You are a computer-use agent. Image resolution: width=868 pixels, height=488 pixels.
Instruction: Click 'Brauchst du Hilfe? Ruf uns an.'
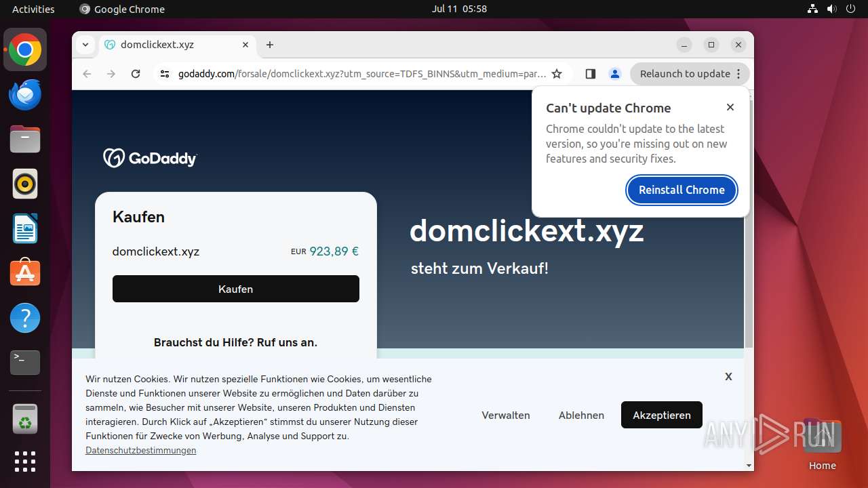(235, 342)
